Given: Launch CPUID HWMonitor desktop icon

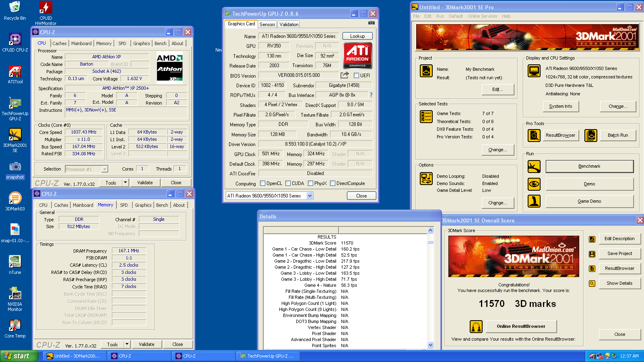Looking at the screenshot, I should (45, 13).
